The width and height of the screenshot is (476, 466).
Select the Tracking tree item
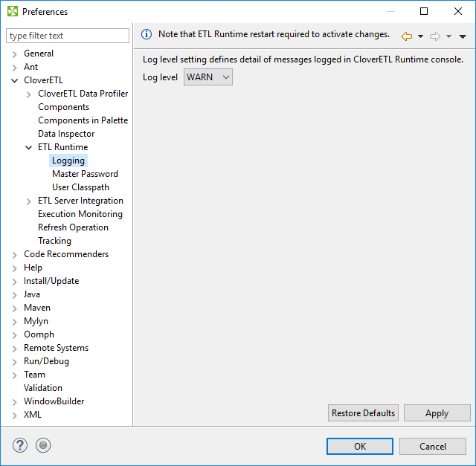click(54, 241)
